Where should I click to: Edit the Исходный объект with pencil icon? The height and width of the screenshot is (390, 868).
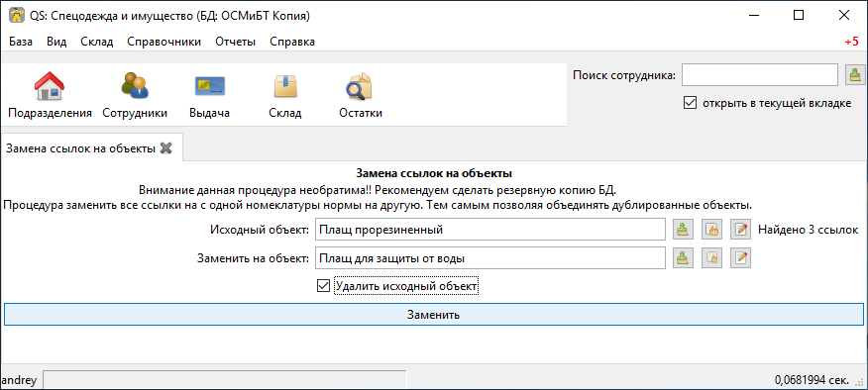[x=740, y=230]
